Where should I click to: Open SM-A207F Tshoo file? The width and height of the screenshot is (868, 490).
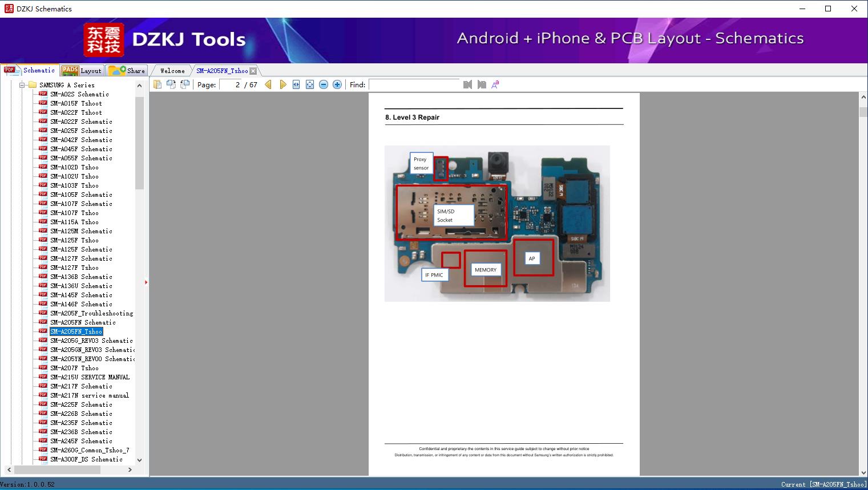click(74, 368)
